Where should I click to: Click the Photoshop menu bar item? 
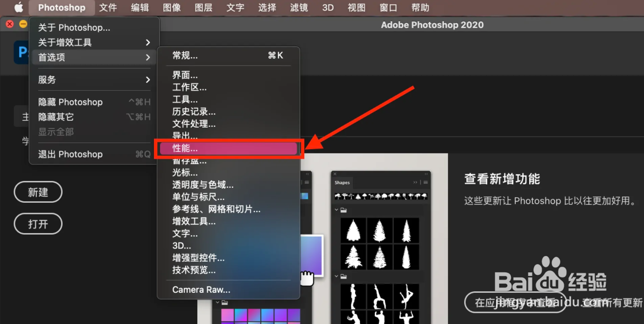(x=62, y=7)
